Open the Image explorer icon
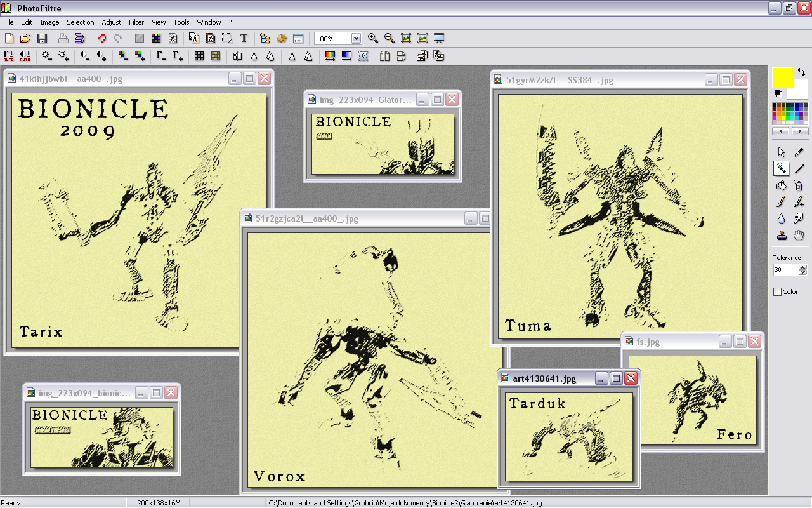This screenshot has height=508, width=812. coord(265,39)
